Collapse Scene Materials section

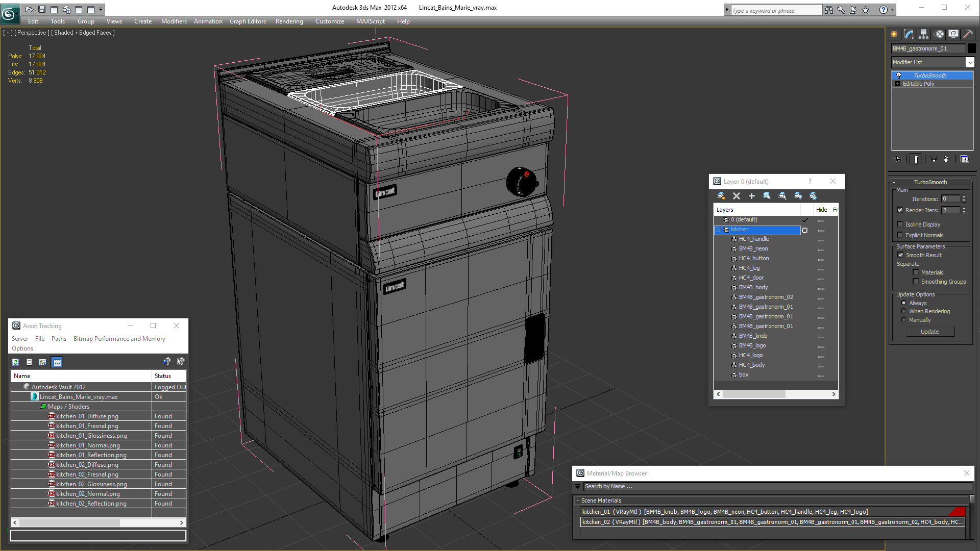pyautogui.click(x=578, y=500)
